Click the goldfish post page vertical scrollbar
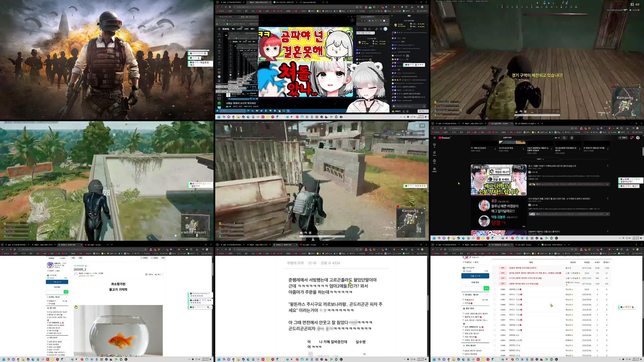This screenshot has width=644, height=362. (x=213, y=269)
